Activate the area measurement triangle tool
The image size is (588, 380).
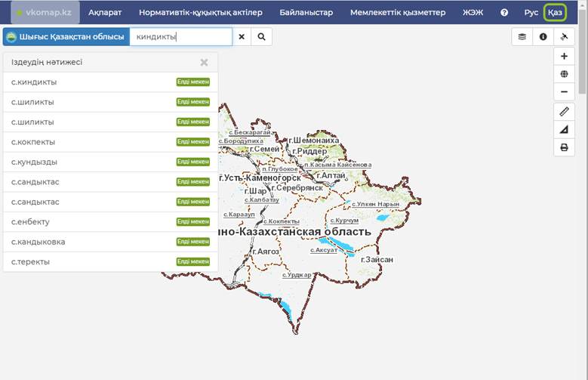[564, 130]
